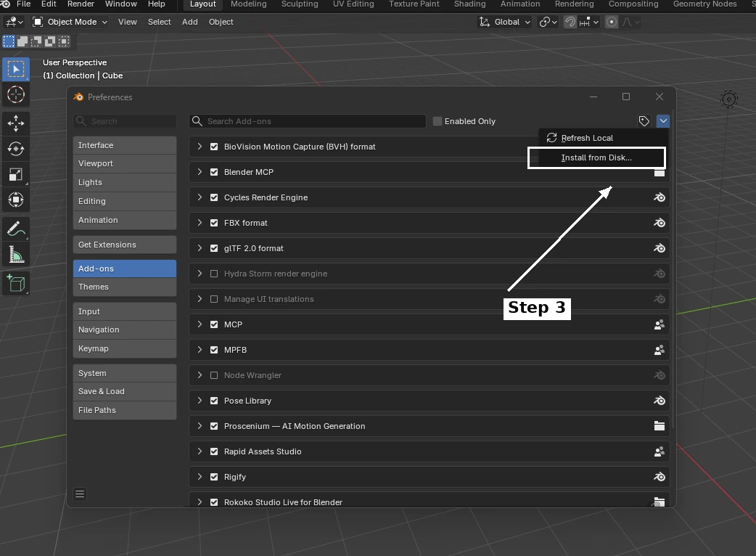Choose the Move tool
The height and width of the screenshot is (556, 756).
(16, 123)
